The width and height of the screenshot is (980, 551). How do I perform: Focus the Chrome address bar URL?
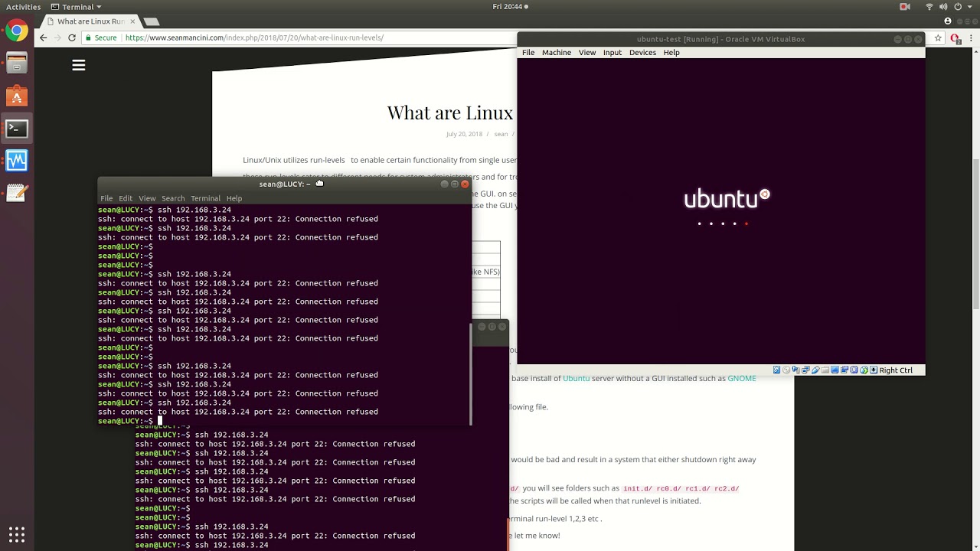(254, 37)
